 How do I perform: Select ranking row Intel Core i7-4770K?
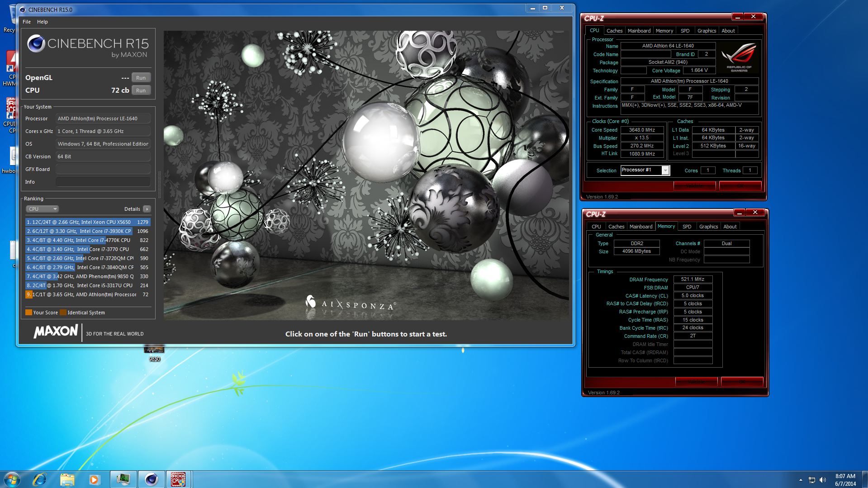88,240
